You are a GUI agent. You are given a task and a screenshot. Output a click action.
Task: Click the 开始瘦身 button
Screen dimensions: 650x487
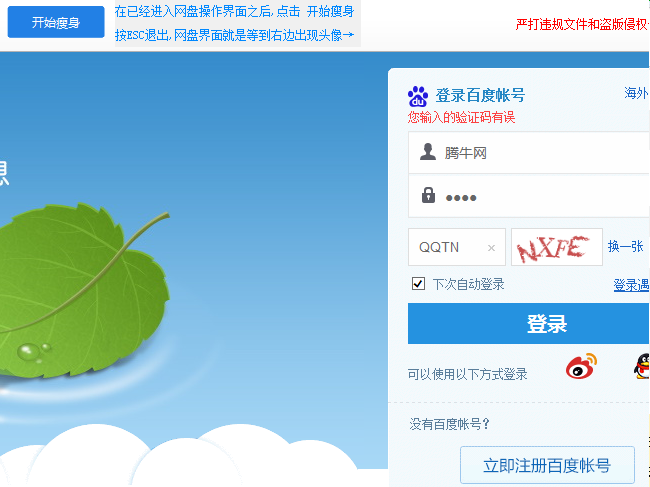(x=56, y=22)
